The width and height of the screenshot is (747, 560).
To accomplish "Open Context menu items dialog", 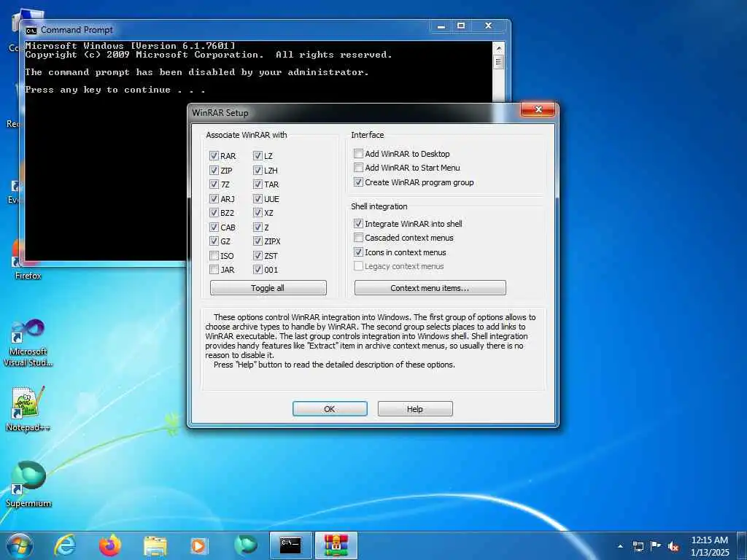I will [x=430, y=287].
